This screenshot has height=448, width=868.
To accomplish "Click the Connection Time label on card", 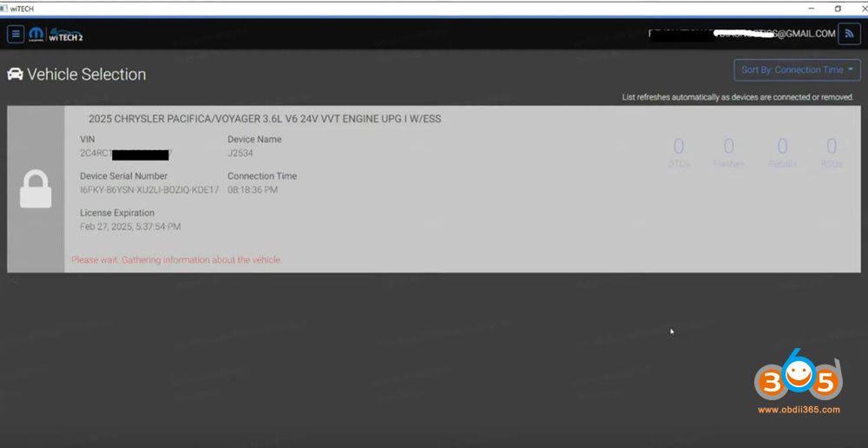I will pos(262,176).
